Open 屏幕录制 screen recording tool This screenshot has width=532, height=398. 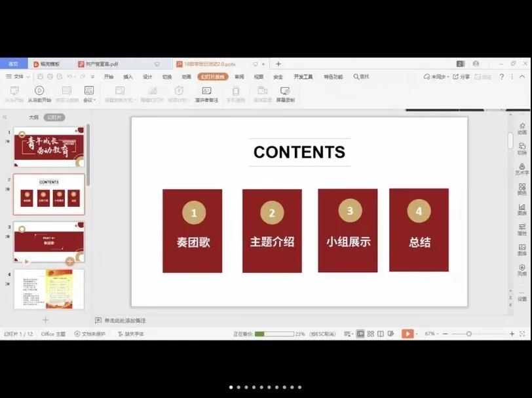coord(285,93)
